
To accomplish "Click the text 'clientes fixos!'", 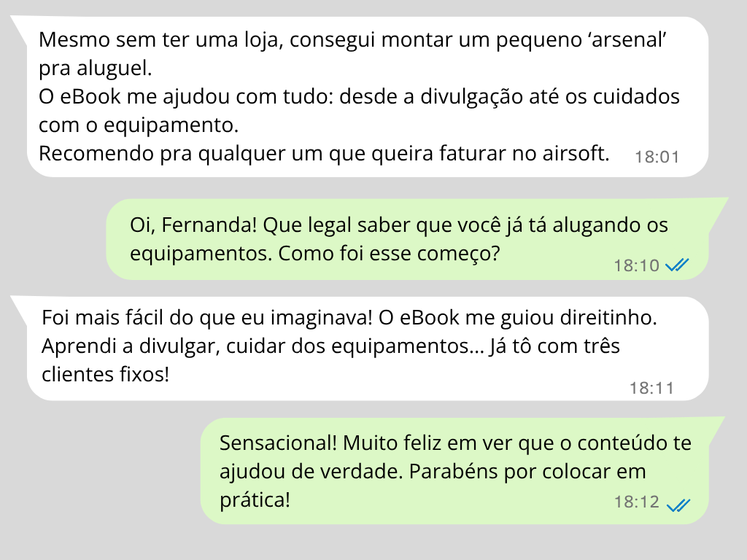I will pyautogui.click(x=105, y=374).
